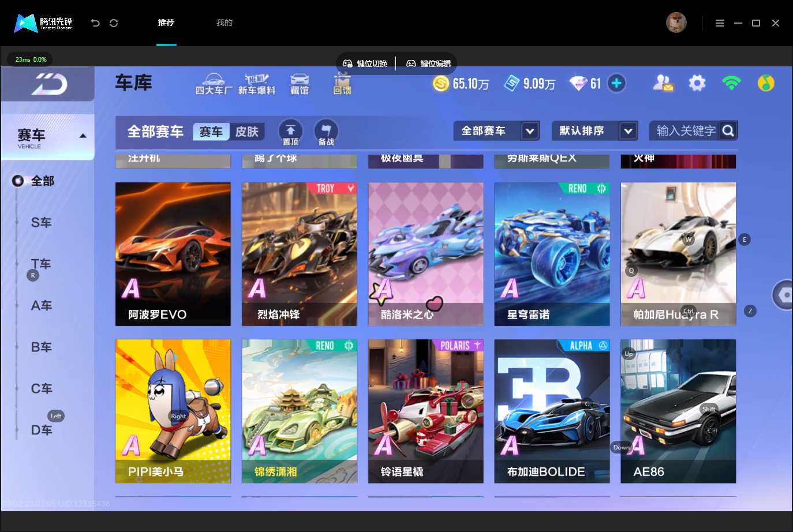
Task: Click 键位切换 key mapping switch
Action: (365, 63)
